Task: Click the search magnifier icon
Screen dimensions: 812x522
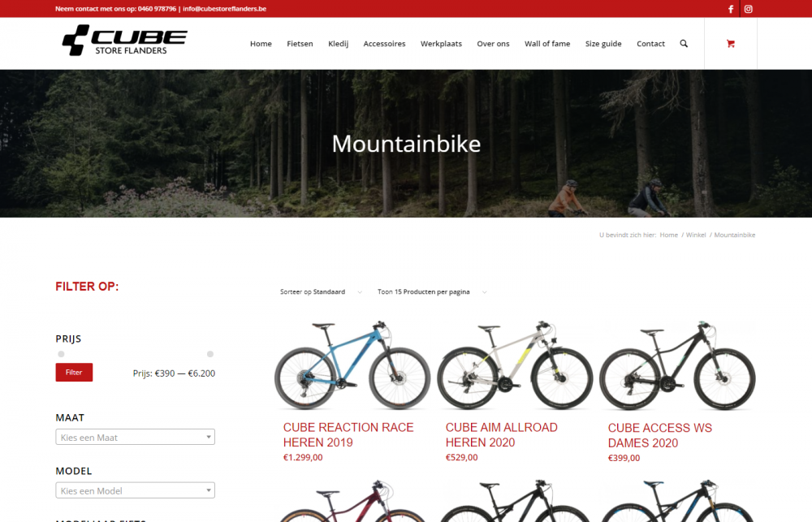Action: tap(684, 44)
